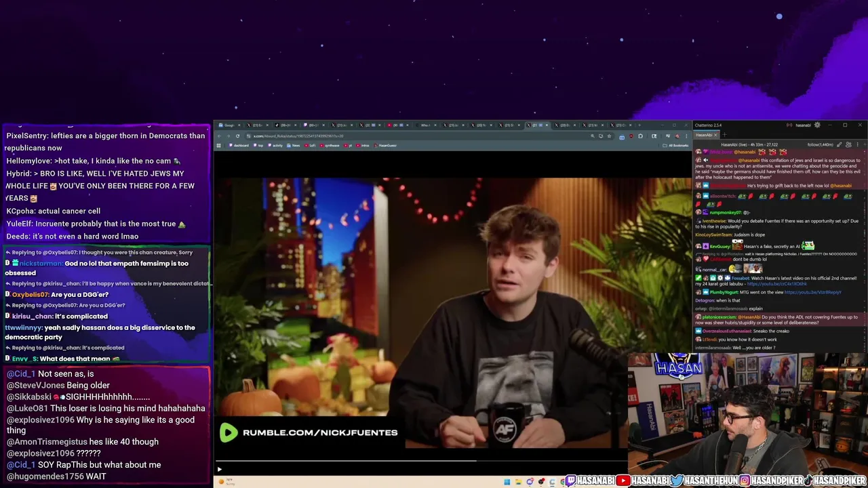Click the youtube link in PlumbyYogurt's message
The image size is (868, 488).
pos(812,292)
